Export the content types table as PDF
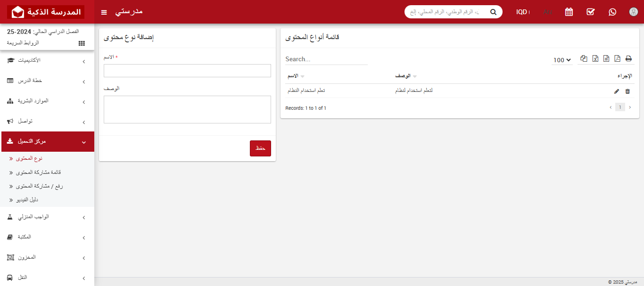 617,58
